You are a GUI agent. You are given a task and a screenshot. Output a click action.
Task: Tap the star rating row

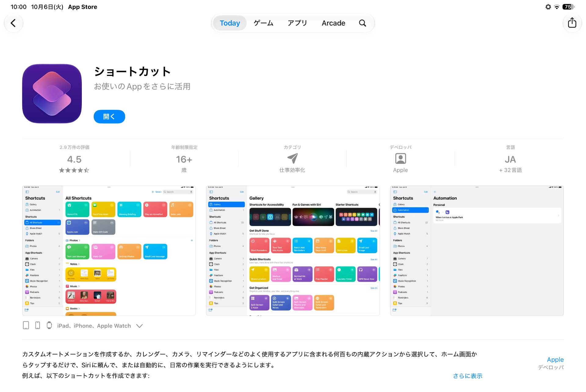pos(74,170)
